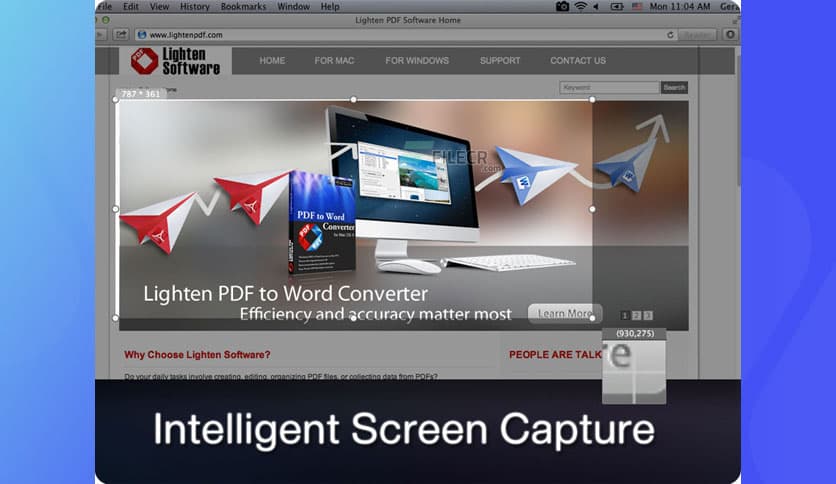Click the bottom-middle selection handle
The height and width of the screenshot is (484, 836).
(x=353, y=318)
